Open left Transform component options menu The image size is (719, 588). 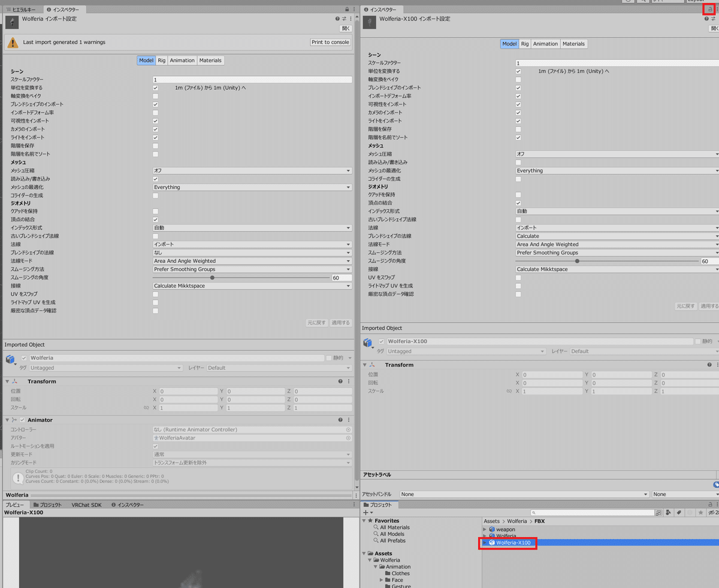[x=349, y=381]
